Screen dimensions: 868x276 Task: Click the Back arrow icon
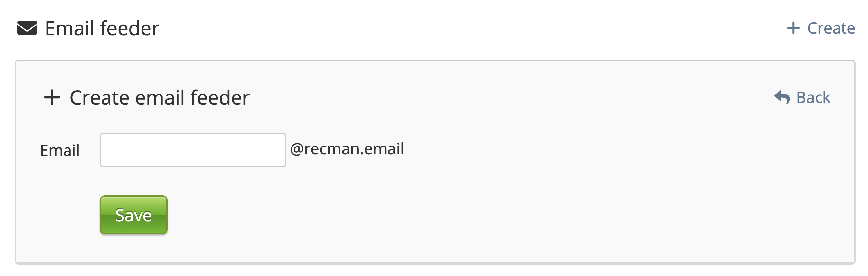click(782, 97)
